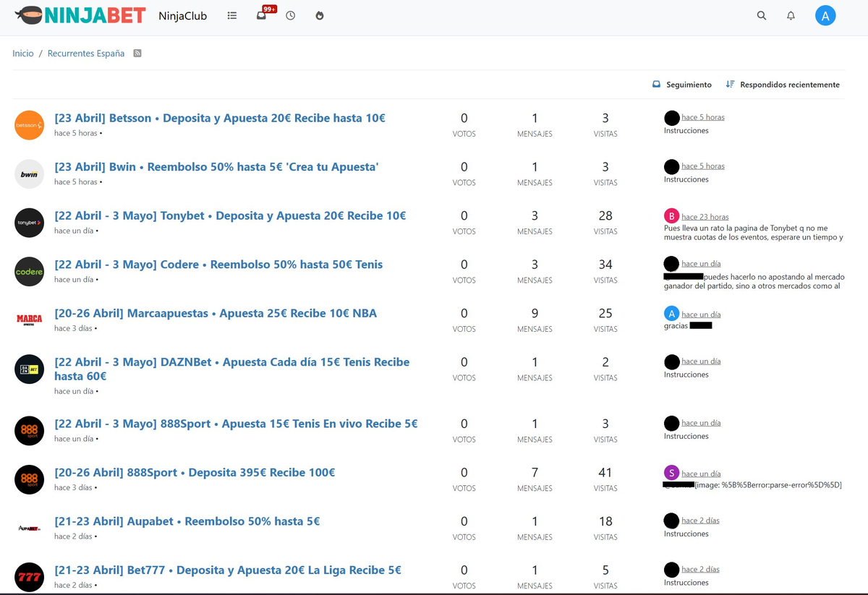The width and height of the screenshot is (868, 595).
Task: Open the RSS feed icon next to breadcrumb
Action: [x=137, y=53]
